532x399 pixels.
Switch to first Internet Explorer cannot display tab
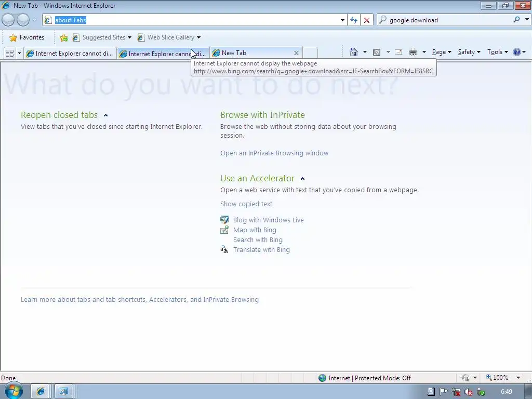pos(70,54)
